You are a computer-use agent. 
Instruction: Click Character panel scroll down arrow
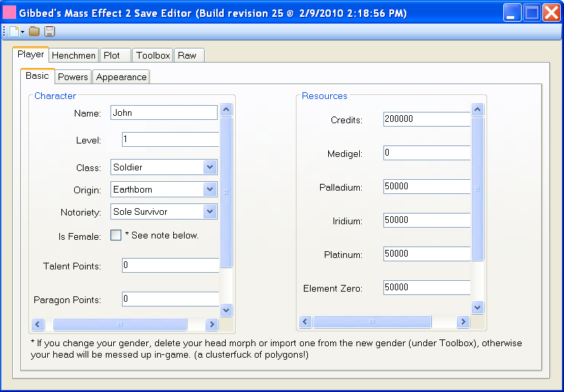[x=226, y=310]
